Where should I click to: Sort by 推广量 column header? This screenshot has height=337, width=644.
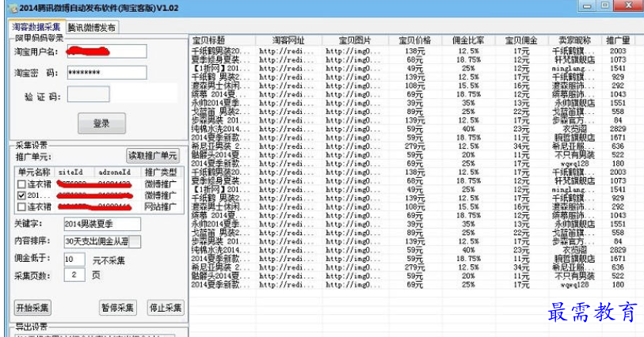(620, 40)
